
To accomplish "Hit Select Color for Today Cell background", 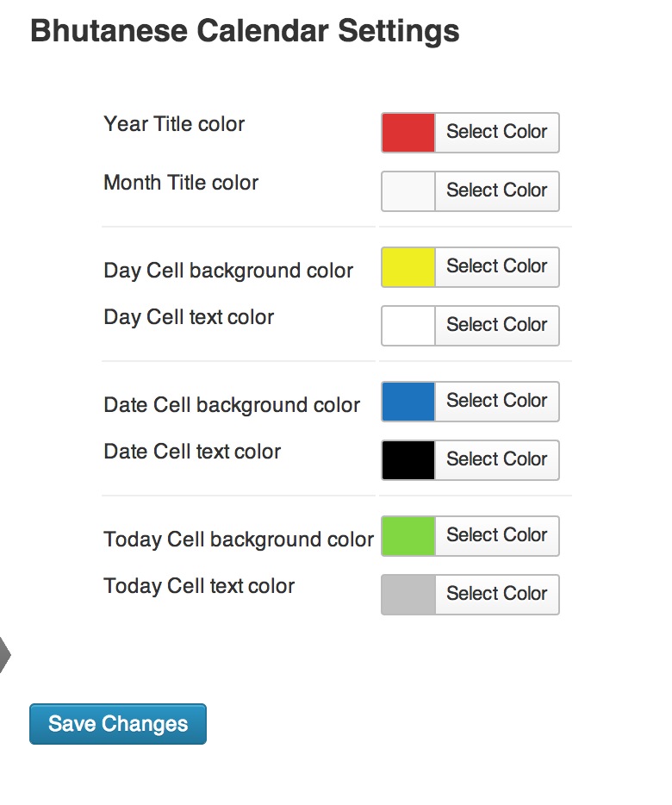I will point(497,536).
